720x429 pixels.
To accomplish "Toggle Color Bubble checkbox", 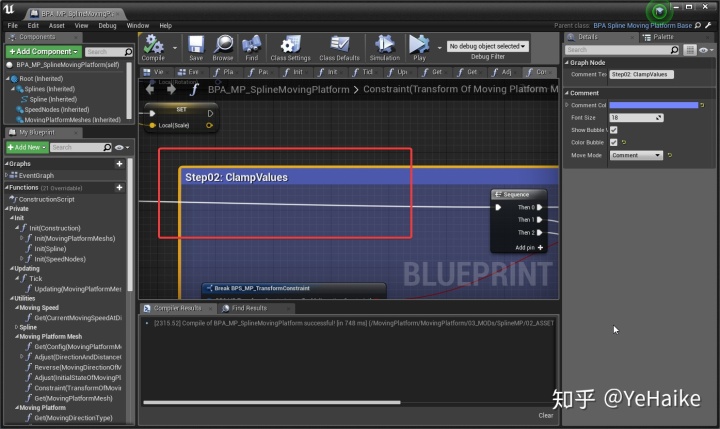I will 613,142.
